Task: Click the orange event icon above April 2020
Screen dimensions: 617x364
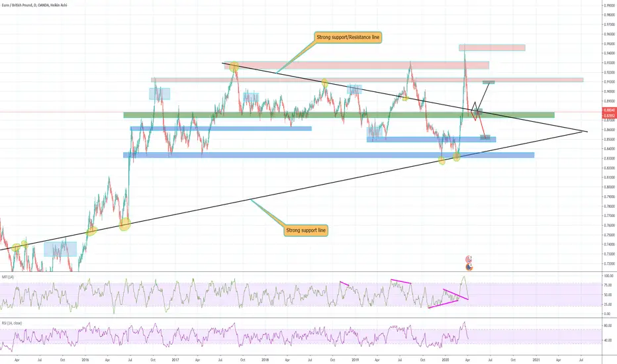Action: [469, 267]
